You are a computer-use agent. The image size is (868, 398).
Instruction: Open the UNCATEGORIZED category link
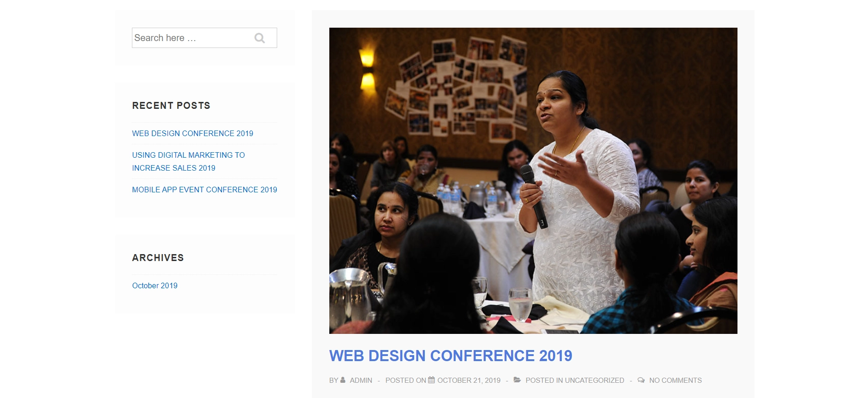(595, 380)
